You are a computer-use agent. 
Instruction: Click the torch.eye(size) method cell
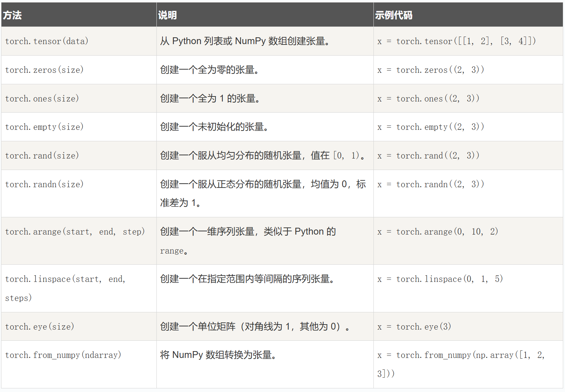click(x=39, y=327)
